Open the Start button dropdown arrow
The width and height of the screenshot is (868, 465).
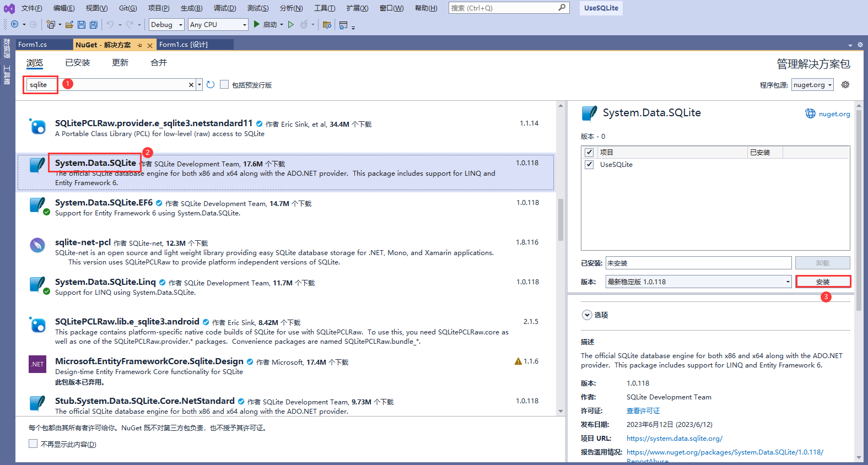(282, 24)
